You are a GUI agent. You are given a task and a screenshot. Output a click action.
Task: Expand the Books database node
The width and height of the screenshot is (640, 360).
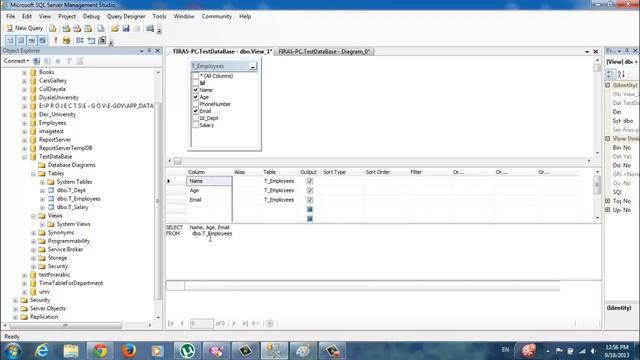(24, 72)
